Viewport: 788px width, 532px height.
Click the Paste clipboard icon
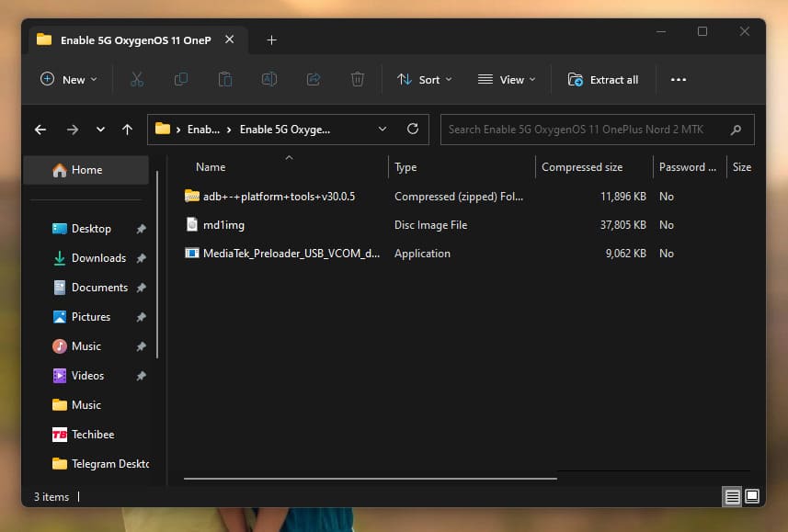(x=225, y=79)
